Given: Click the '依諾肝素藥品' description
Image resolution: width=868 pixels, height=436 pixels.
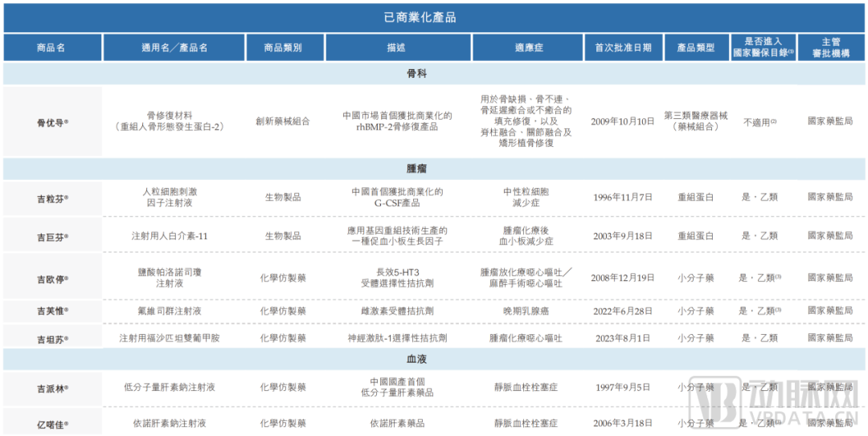Looking at the screenshot, I should pyautogui.click(x=398, y=423).
